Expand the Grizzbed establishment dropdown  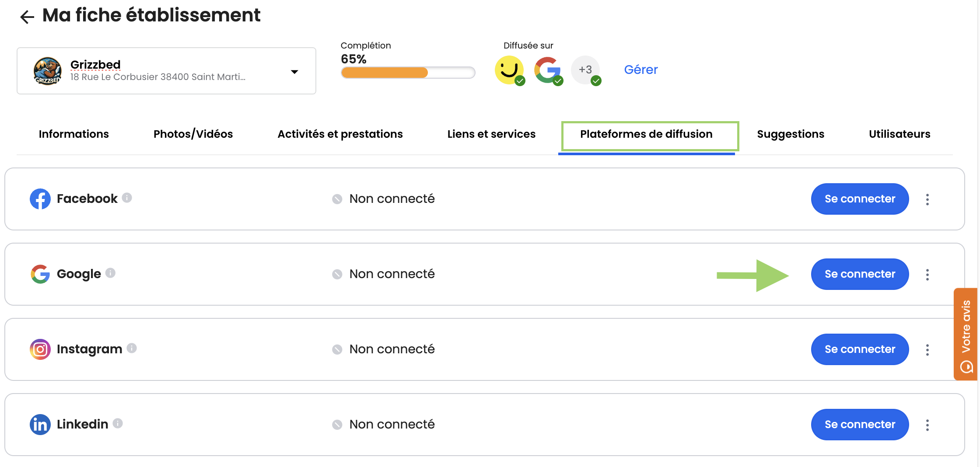pyautogui.click(x=294, y=72)
